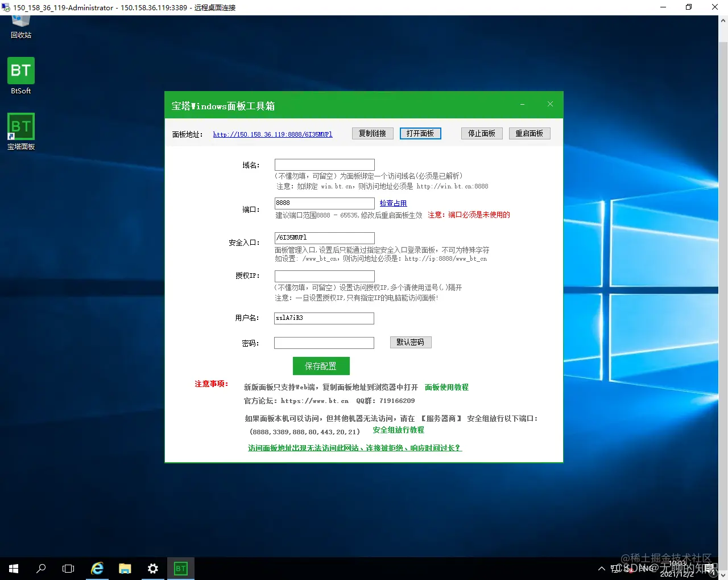This screenshot has height=580, width=728.
Task: Click the green 保存配置 button
Action: pos(321,366)
